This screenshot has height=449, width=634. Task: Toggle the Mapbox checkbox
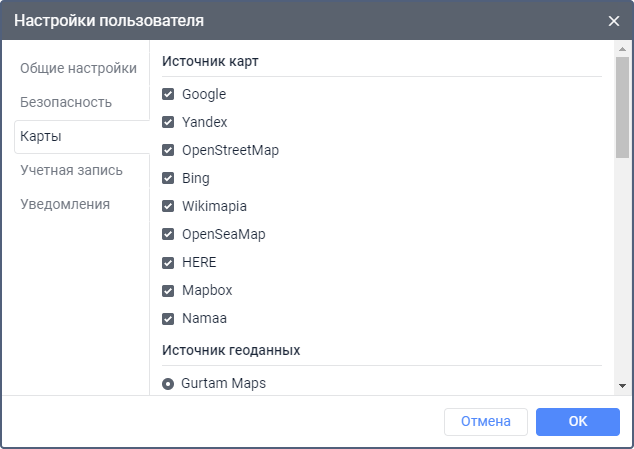pos(168,291)
